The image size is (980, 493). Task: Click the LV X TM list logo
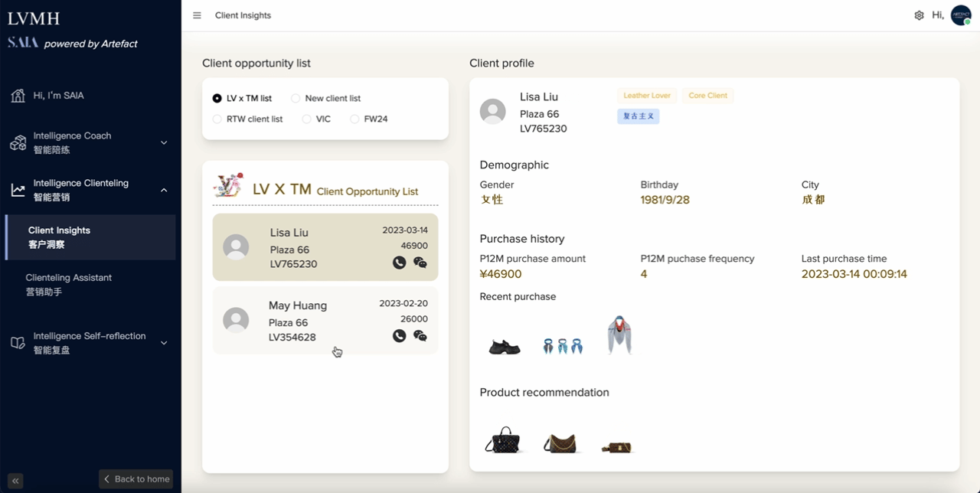228,186
